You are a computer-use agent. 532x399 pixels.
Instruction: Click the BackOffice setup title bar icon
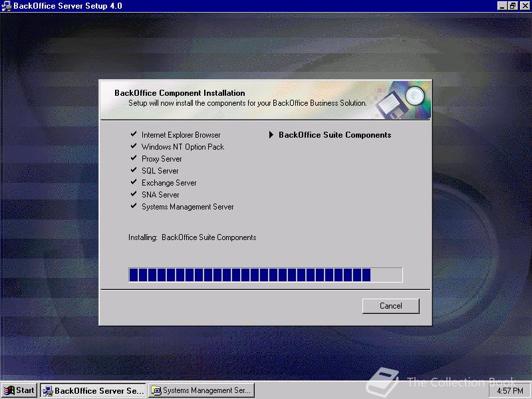click(x=6, y=6)
